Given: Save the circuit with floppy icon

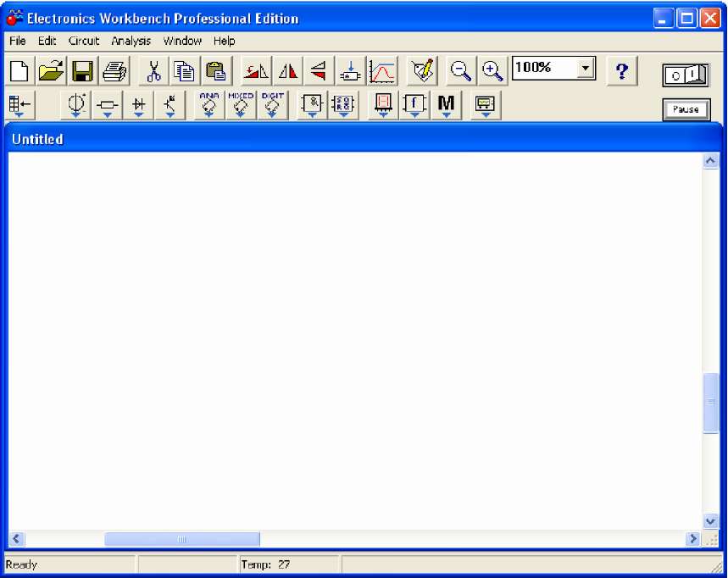Looking at the screenshot, I should tap(83, 71).
